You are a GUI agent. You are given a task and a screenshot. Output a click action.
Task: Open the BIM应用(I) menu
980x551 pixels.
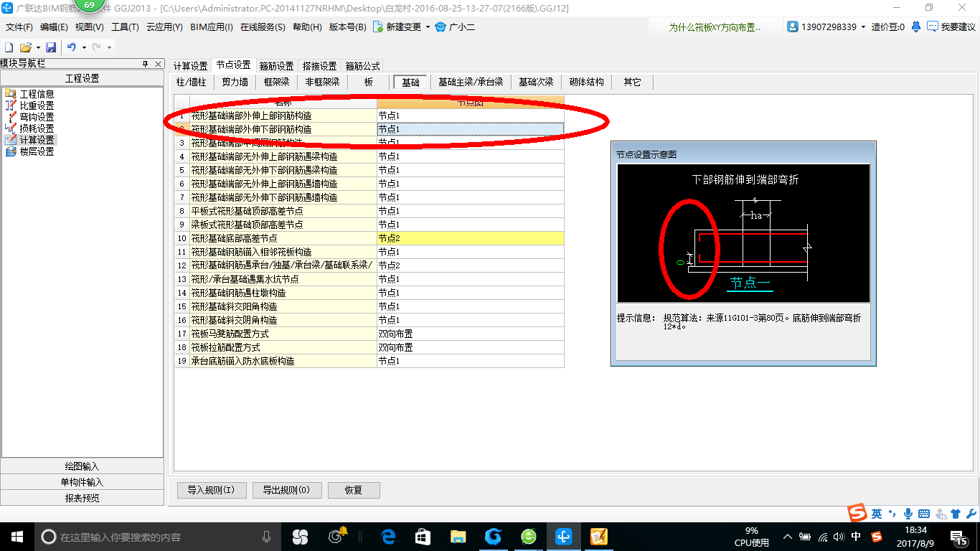212,27
